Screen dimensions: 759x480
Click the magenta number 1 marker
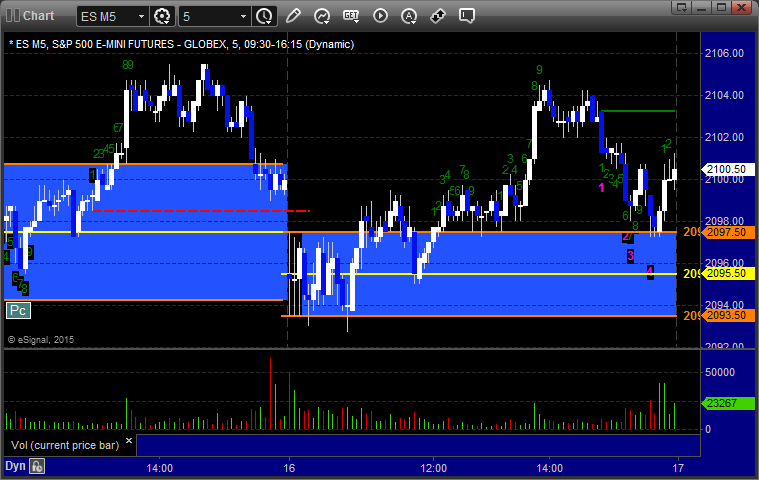pyautogui.click(x=601, y=188)
